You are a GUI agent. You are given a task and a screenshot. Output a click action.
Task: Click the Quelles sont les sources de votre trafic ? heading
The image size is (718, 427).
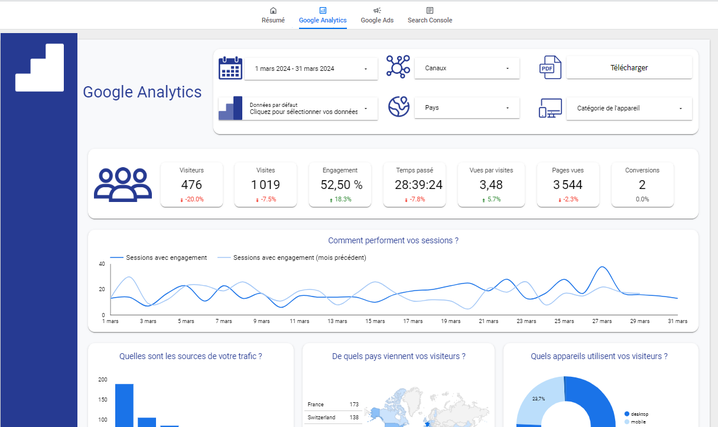[190, 356]
